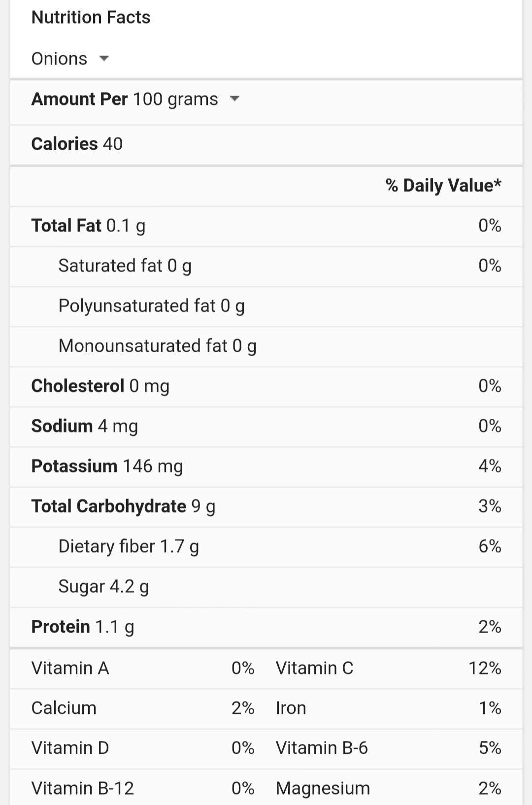This screenshot has height=805, width=532.
Task: Click the dropdown arrow next to Onions
Action: (x=103, y=59)
